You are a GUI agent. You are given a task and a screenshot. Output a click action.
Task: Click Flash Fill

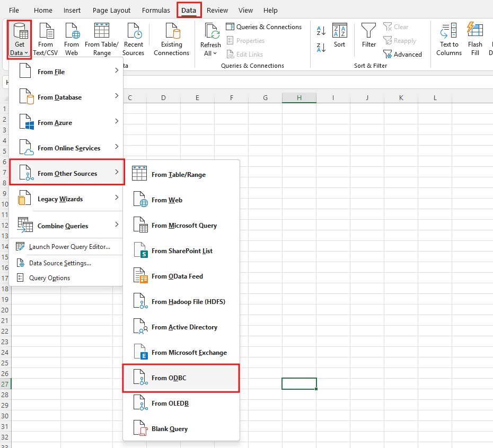tap(475, 40)
